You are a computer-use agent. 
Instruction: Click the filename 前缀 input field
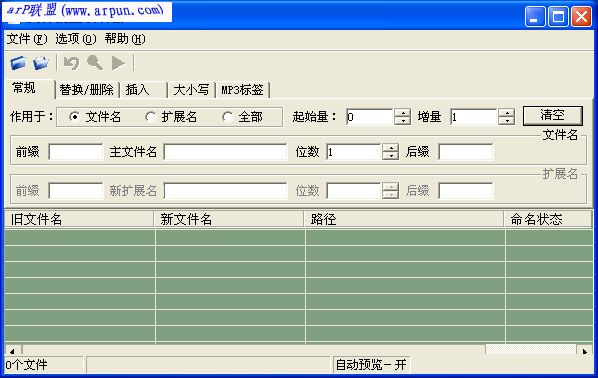tap(76, 152)
